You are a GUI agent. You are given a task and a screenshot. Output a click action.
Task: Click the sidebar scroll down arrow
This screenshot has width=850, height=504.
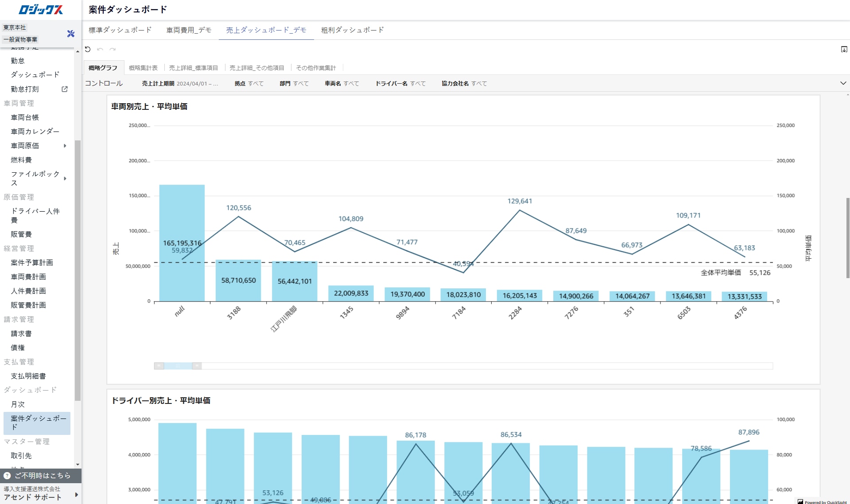coord(78,465)
